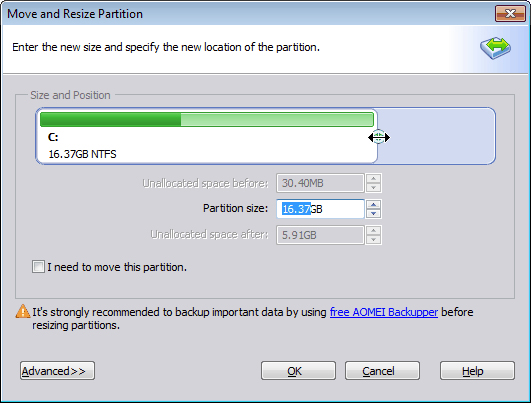Close the Move and Resize Partition dialog
This screenshot has width=531, height=403.
coord(510,14)
